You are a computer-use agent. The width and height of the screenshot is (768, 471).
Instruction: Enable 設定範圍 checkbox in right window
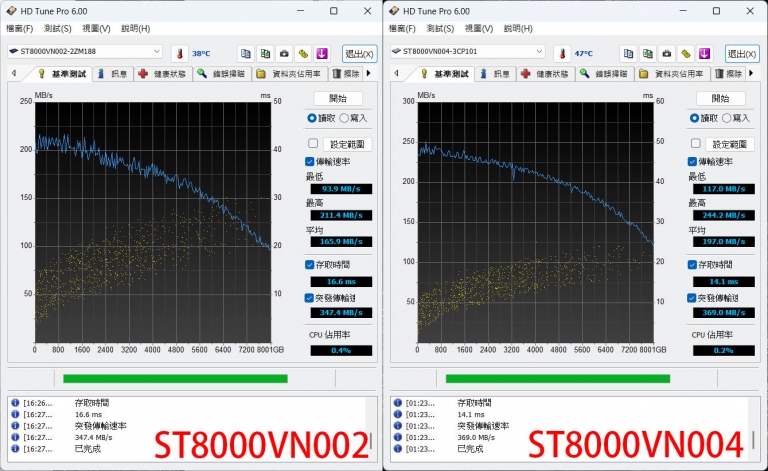pos(696,143)
